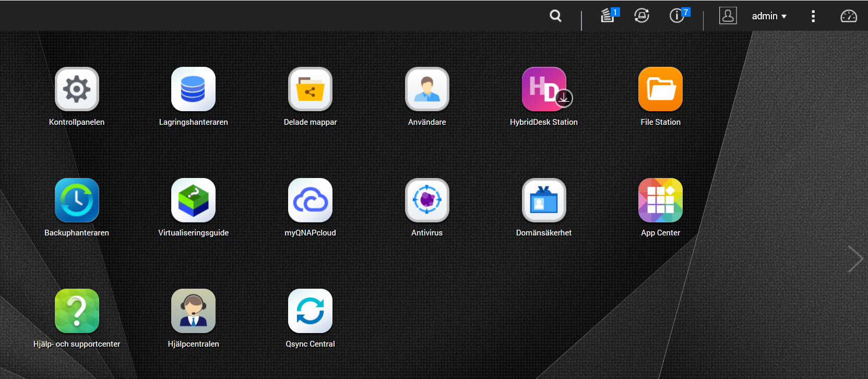Viewport: 868px width, 379px height.
Task: Click the search magnifier icon
Action: tap(556, 16)
